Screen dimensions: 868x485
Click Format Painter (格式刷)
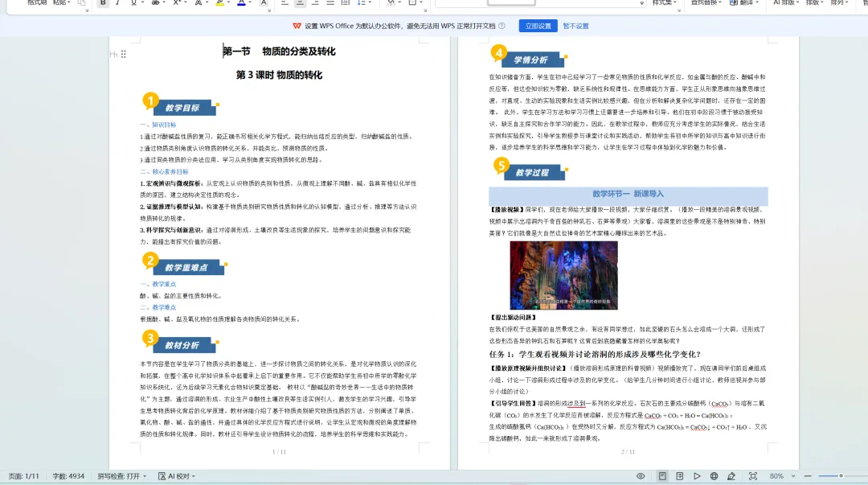pyautogui.click(x=36, y=2)
